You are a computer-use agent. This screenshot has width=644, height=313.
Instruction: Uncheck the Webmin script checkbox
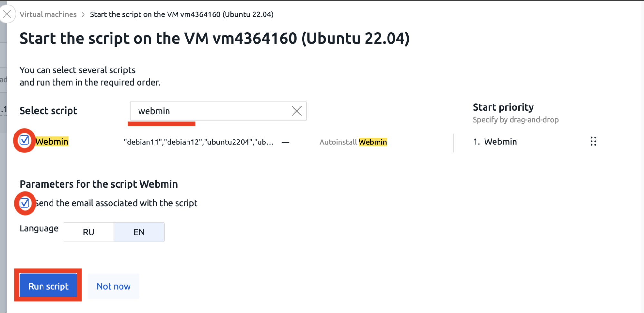(24, 140)
